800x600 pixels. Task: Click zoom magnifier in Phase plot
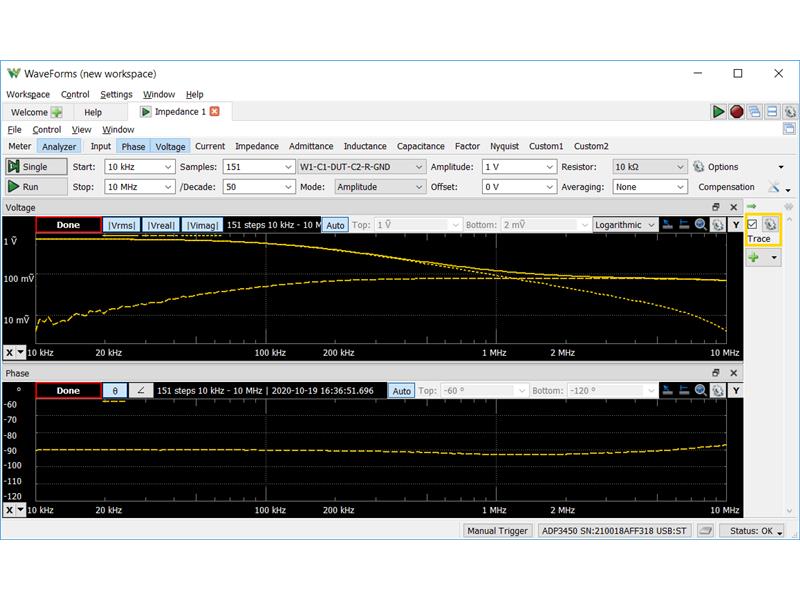pos(701,390)
